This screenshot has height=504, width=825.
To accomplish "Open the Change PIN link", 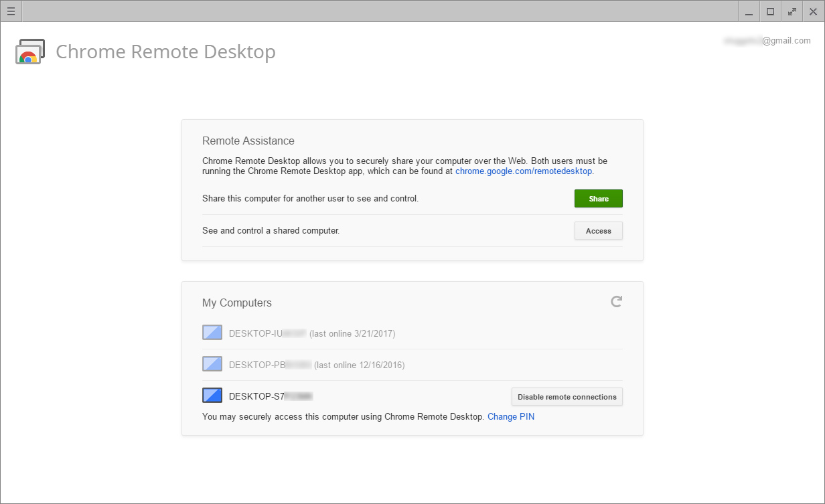I will (x=511, y=416).
